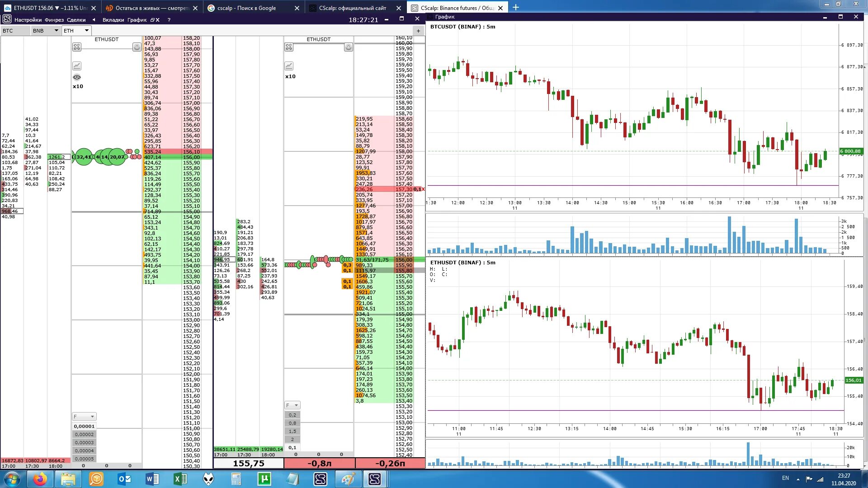Toggle the eye visibility icon in left ETHUSDT panel
This screenshot has height=488, width=868.
(x=77, y=77)
